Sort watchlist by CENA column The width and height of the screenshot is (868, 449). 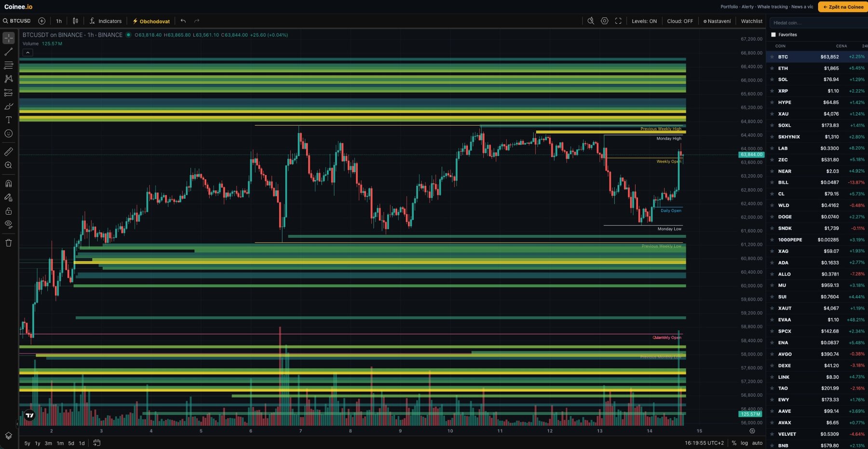[841, 46]
